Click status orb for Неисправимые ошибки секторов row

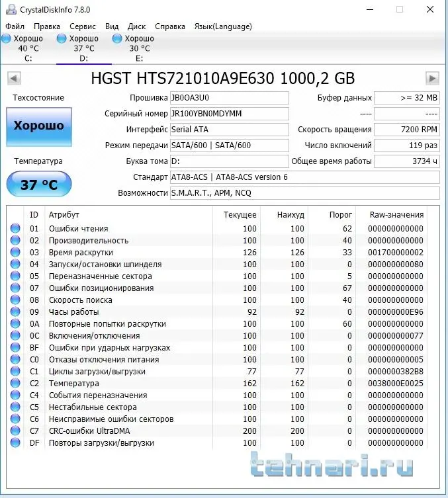click(15, 419)
